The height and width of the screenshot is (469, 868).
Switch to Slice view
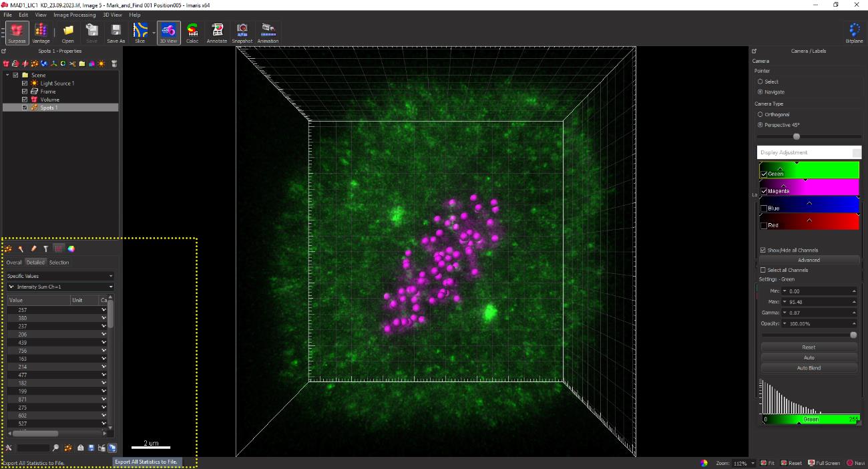click(140, 32)
